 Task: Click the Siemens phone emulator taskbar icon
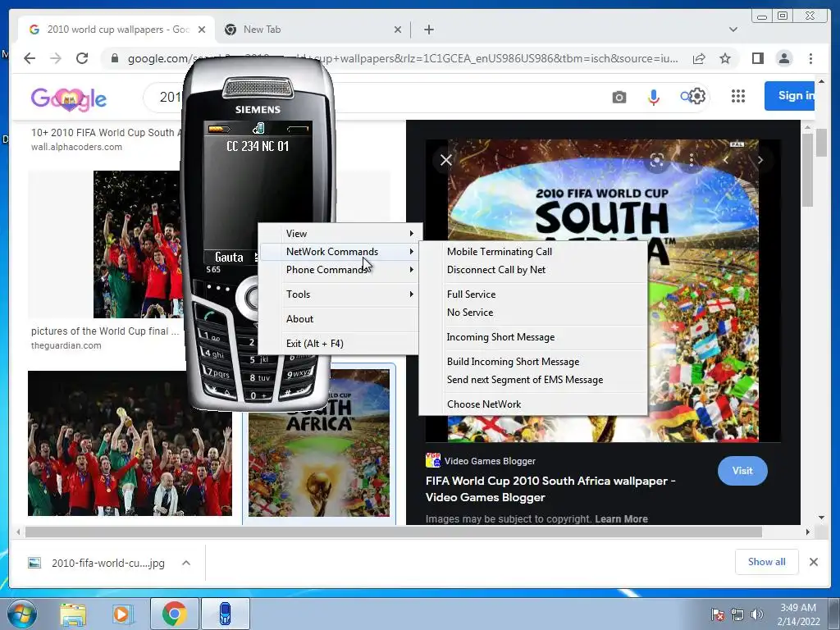[226, 614]
